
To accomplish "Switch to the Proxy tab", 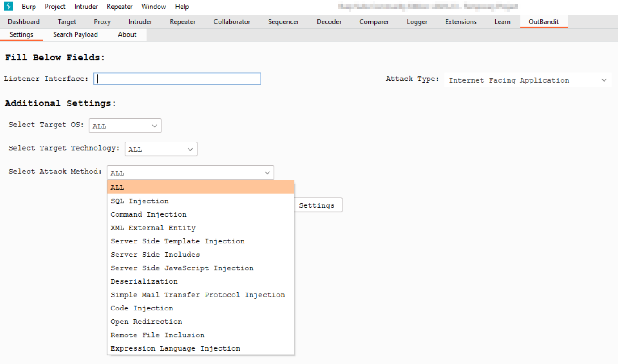I will pos(102,21).
